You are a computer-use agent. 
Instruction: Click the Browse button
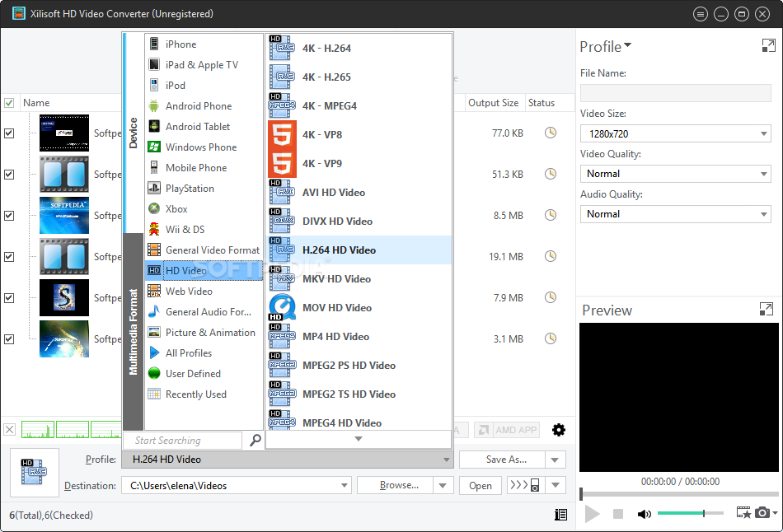pos(395,486)
